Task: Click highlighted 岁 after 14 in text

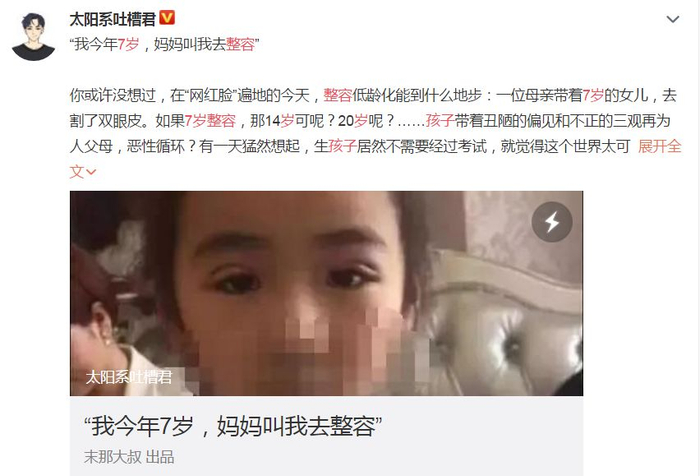Action: tap(287, 121)
